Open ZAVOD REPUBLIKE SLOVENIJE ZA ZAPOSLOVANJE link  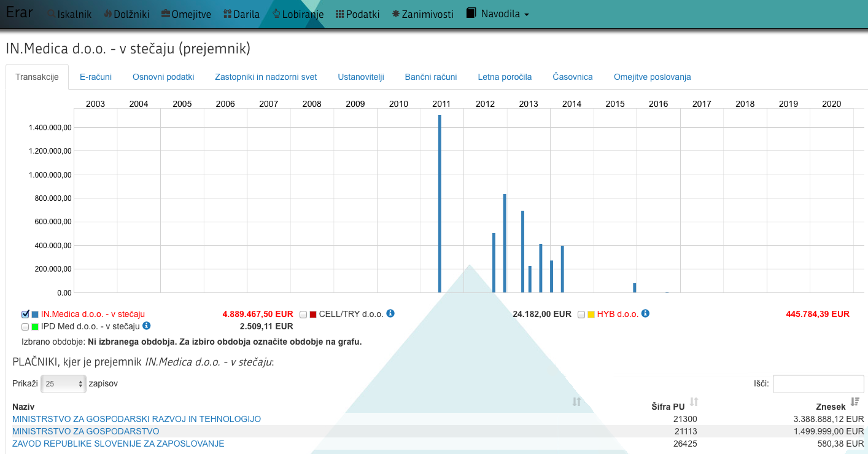[x=118, y=444]
